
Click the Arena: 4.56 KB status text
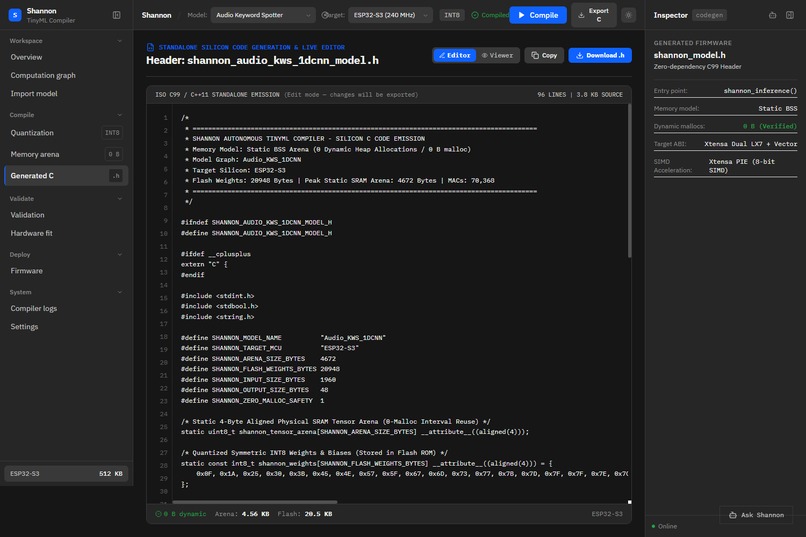242,514
